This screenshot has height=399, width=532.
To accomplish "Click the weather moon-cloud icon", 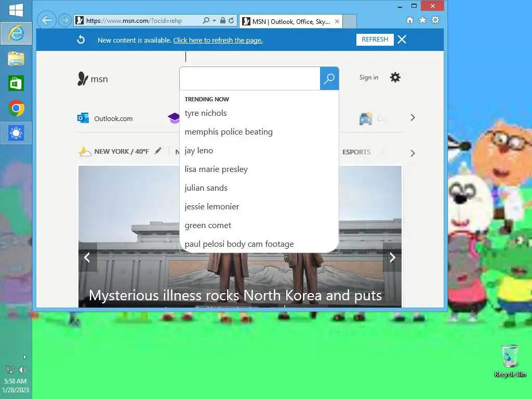I will [84, 151].
